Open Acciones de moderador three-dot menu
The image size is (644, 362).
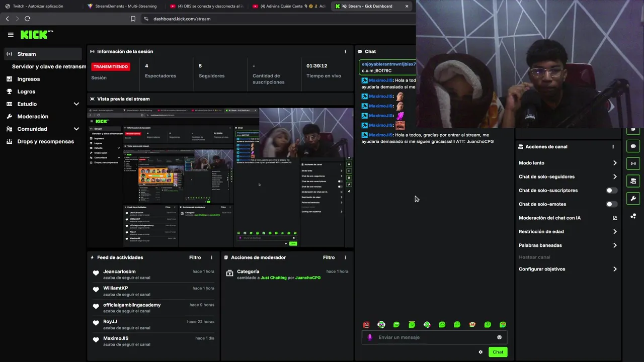pyautogui.click(x=345, y=257)
